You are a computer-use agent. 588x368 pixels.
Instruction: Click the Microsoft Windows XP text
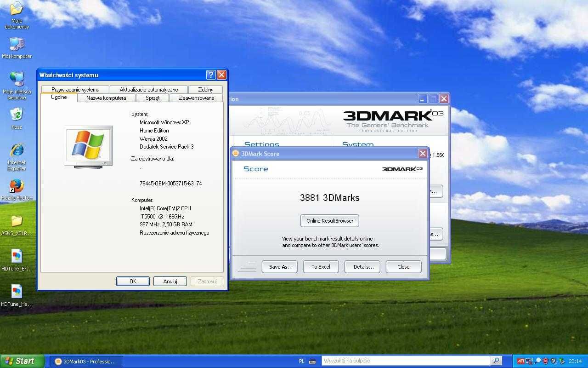click(x=164, y=122)
